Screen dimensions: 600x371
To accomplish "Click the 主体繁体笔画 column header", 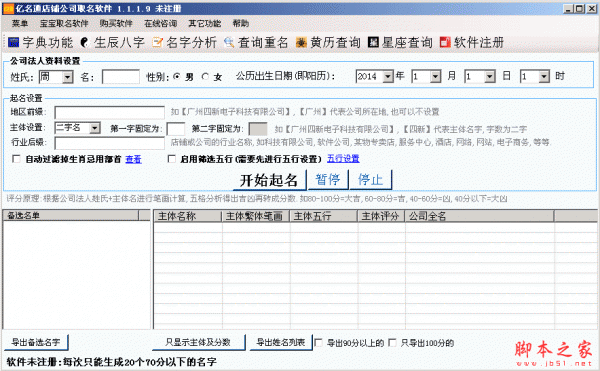I will coord(256,216).
